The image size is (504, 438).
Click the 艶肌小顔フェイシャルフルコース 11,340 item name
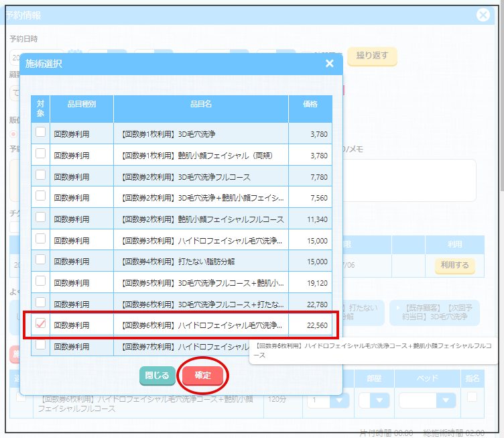(x=202, y=219)
